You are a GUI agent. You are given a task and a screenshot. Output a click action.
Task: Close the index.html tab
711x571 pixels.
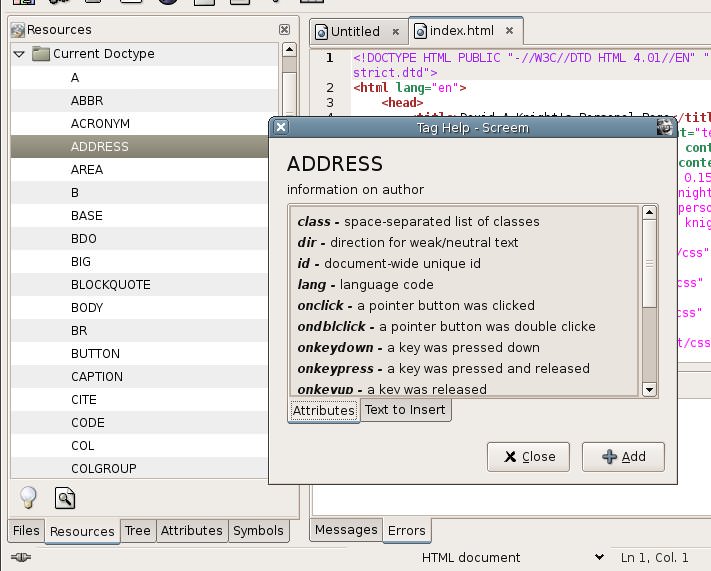[509, 30]
